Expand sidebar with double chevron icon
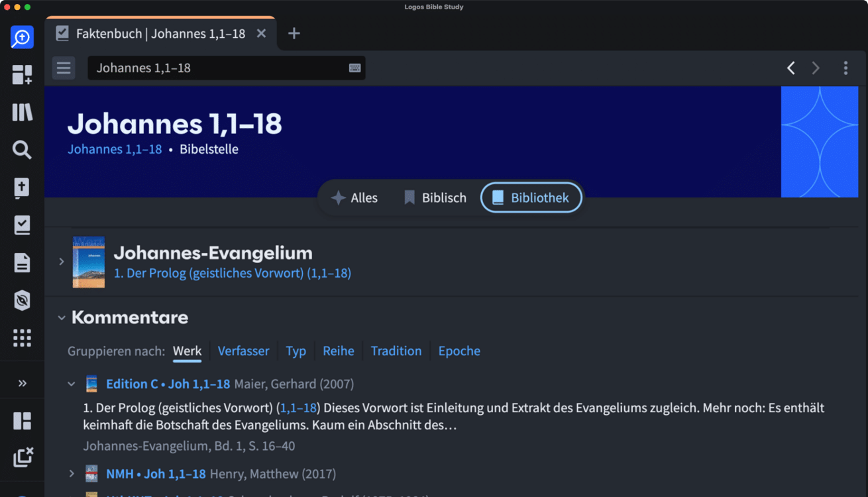This screenshot has width=868, height=497. pyautogui.click(x=22, y=383)
